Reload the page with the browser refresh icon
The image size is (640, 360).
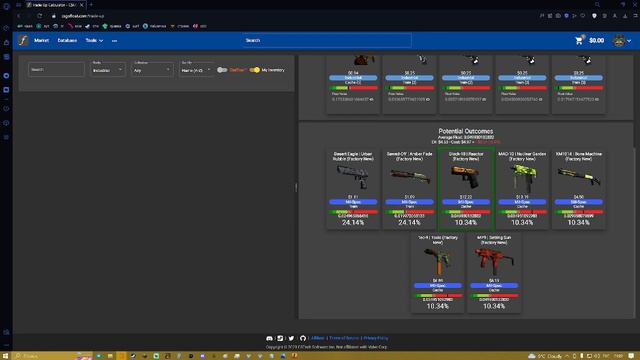[x=40, y=16]
